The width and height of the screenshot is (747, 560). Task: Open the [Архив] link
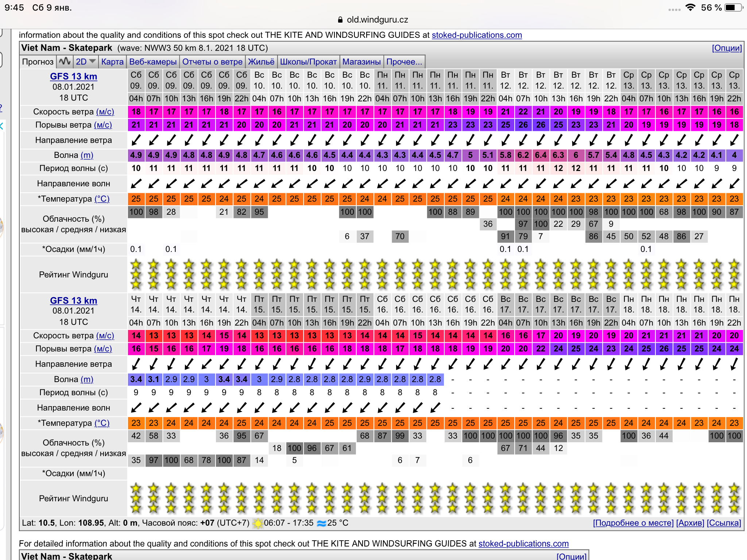pyautogui.click(x=690, y=523)
